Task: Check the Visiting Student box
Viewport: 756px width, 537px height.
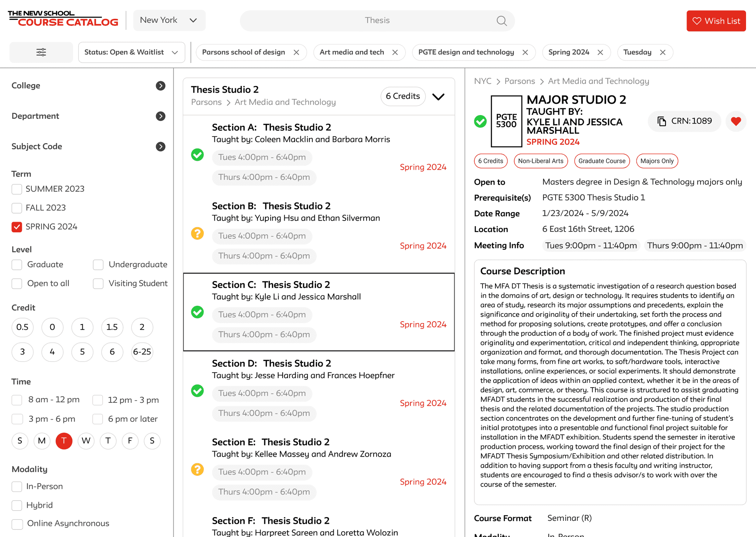Action: pos(98,284)
